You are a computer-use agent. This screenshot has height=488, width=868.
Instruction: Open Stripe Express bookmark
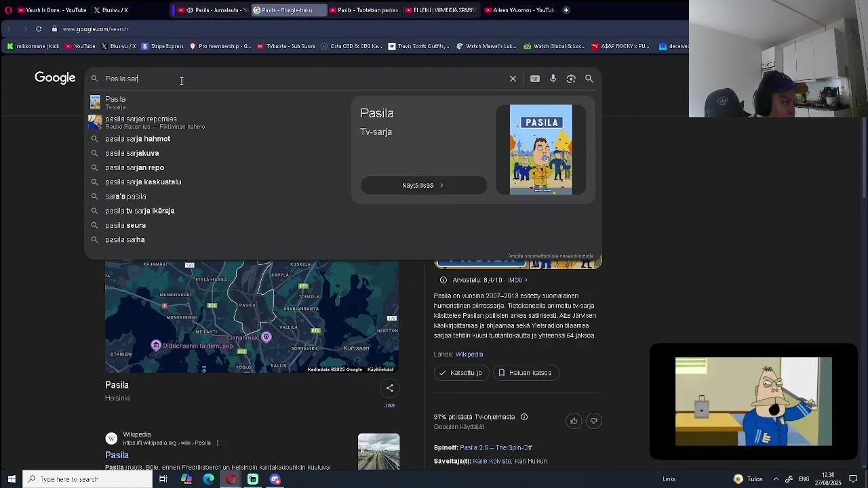162,47
